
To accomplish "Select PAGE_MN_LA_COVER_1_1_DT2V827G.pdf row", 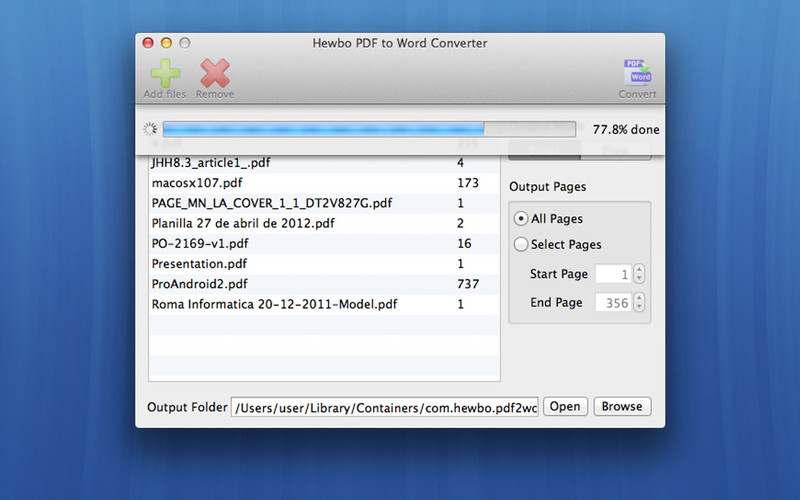I will (324, 203).
